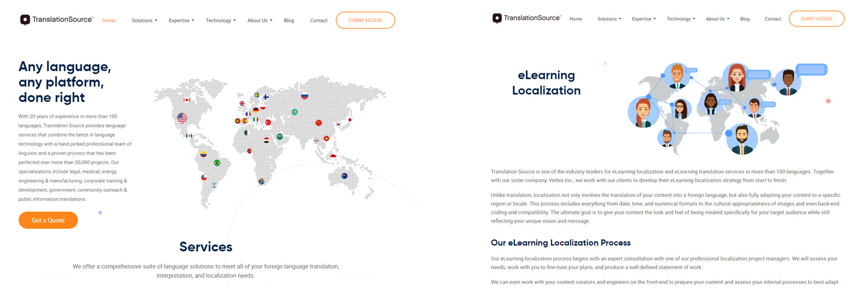Select the Canada flag on the map
868x289 pixels.
(x=187, y=100)
